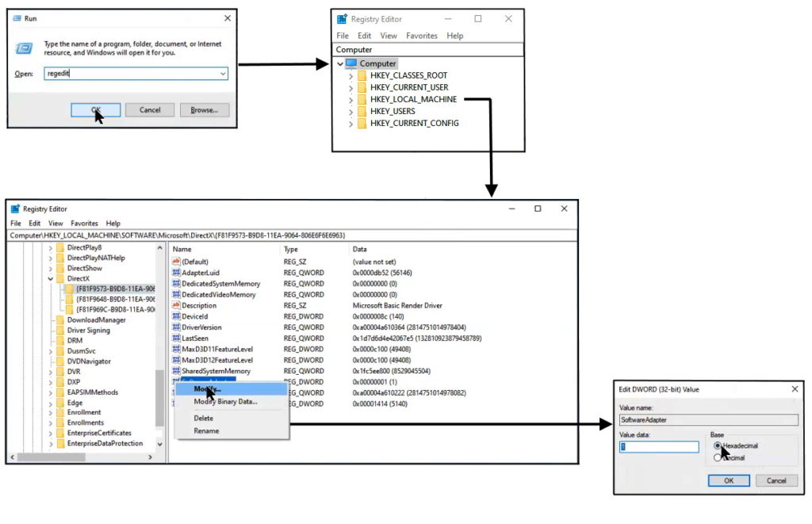This screenshot has width=812, height=524.
Task: Click OK in the Run dialog
Action: (96, 109)
